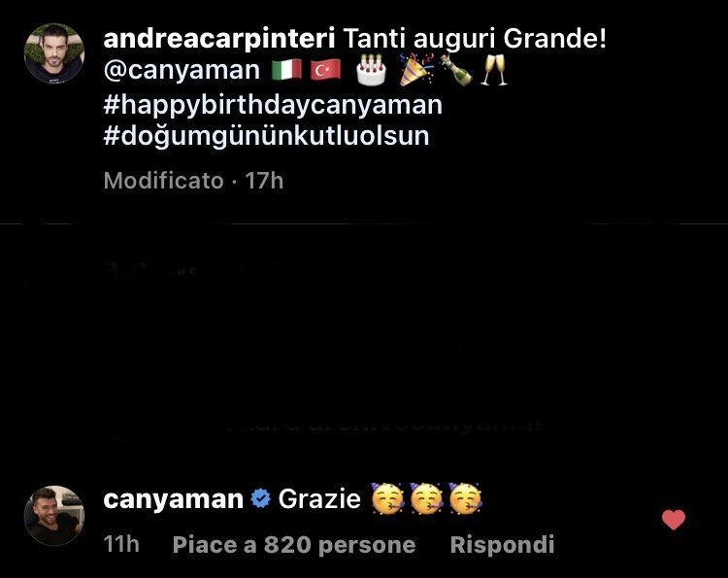Open the #happybirthdaycanyaman hashtag
The width and height of the screenshot is (728, 578).
coord(273,105)
